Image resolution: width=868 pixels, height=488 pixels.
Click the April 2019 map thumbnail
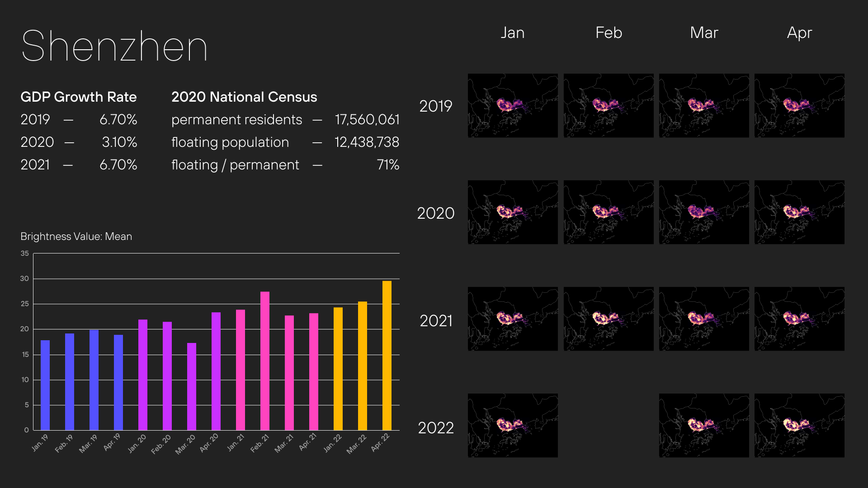(799, 105)
